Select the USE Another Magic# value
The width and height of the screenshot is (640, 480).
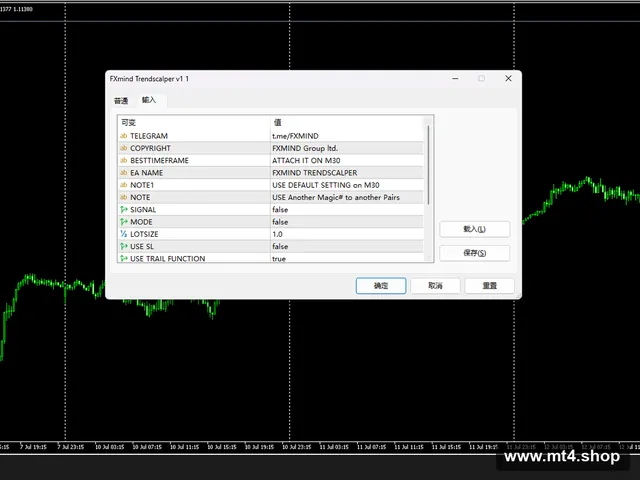pyautogui.click(x=347, y=197)
